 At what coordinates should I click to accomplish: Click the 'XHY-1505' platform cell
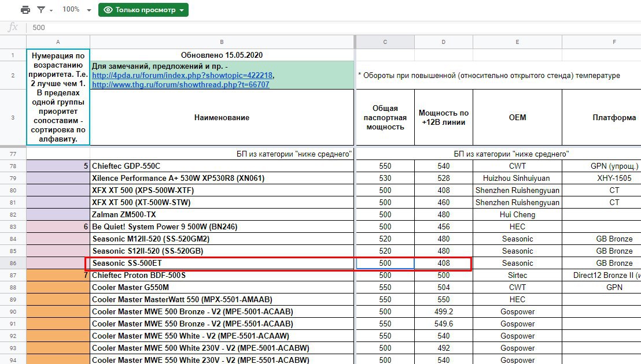(x=602, y=179)
